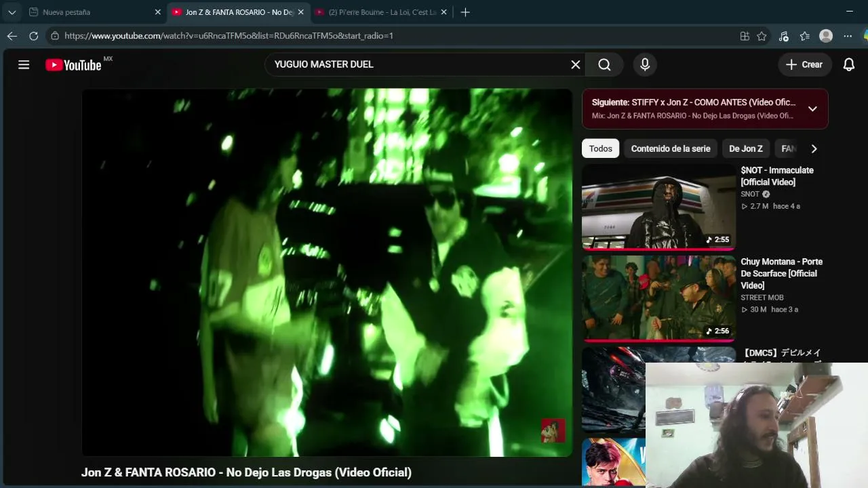Viewport: 868px width, 488px height.
Task: Click the '2.7 M hace 4 a' stats text
Action: pos(770,206)
